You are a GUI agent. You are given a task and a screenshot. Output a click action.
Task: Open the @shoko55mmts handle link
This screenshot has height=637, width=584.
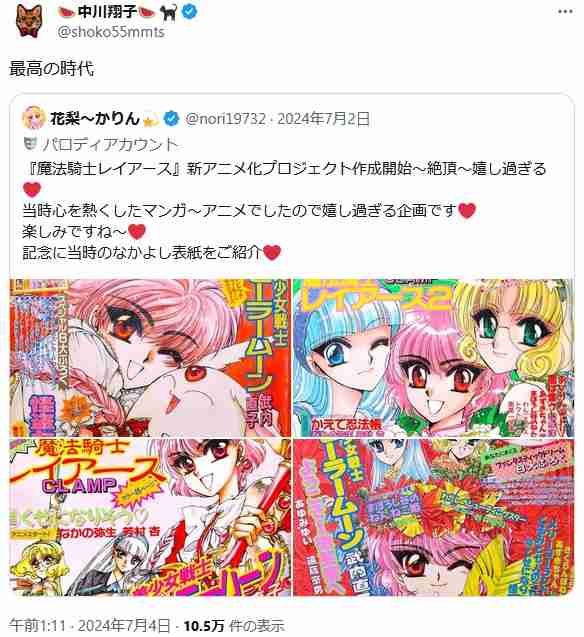pos(111,32)
